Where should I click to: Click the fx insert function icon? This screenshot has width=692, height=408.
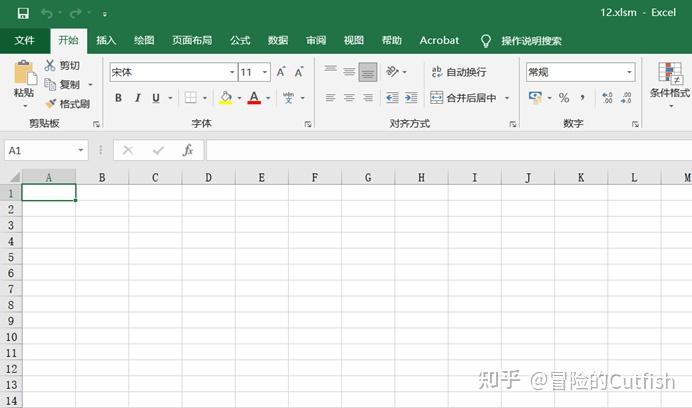pyautogui.click(x=188, y=151)
